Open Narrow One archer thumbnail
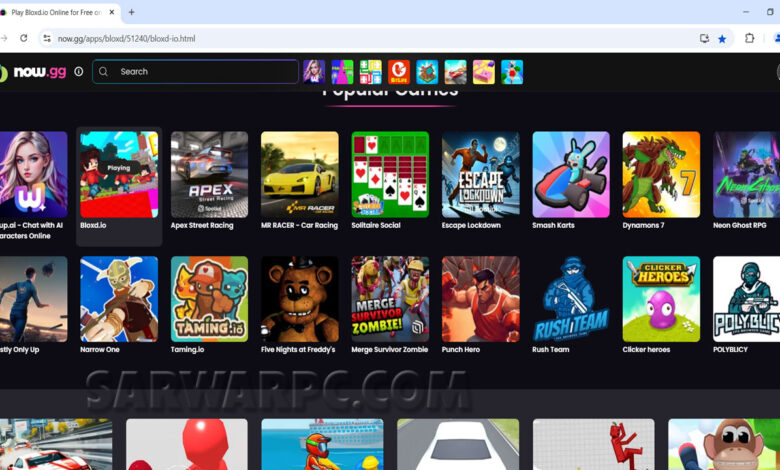Viewport: 780px width, 470px height. click(x=119, y=299)
